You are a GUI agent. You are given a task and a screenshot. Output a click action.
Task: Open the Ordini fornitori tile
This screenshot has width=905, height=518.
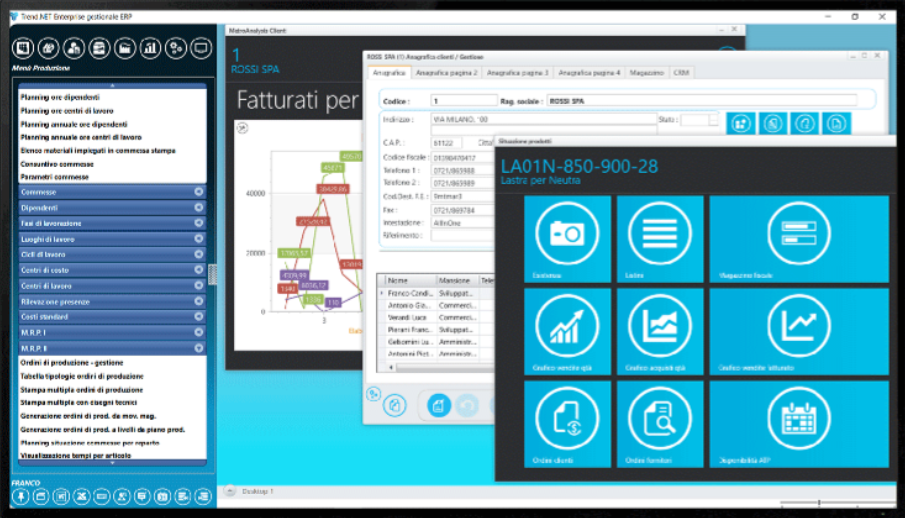(x=659, y=425)
